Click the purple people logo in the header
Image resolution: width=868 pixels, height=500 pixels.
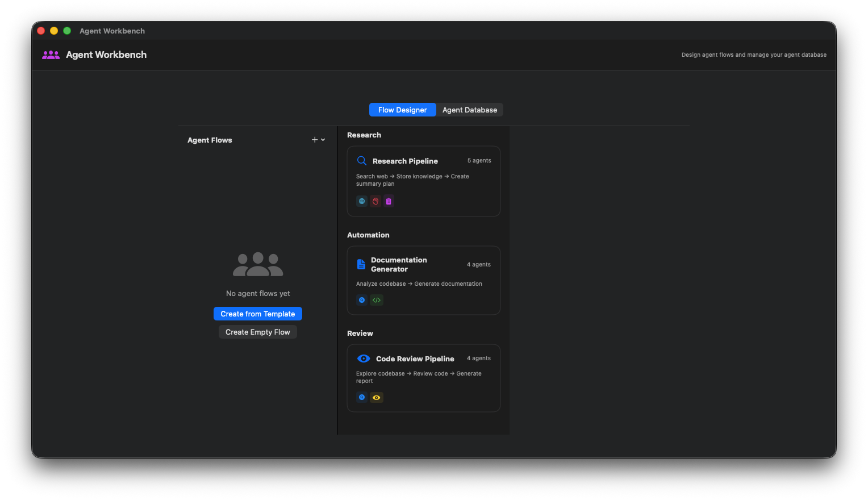tap(51, 55)
